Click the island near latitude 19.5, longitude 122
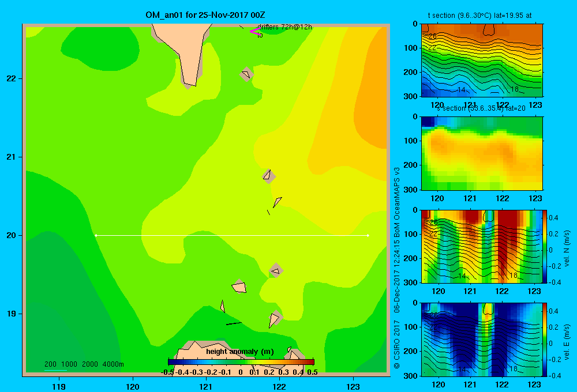 pos(276,271)
